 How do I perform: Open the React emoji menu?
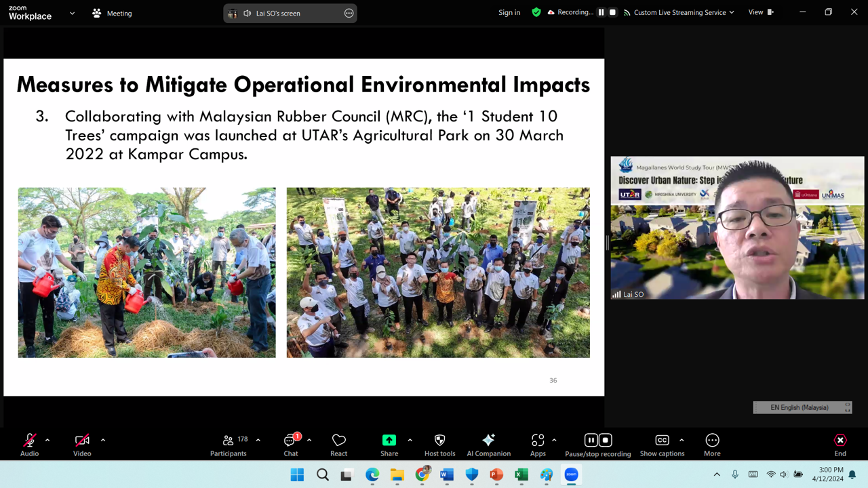[338, 445]
